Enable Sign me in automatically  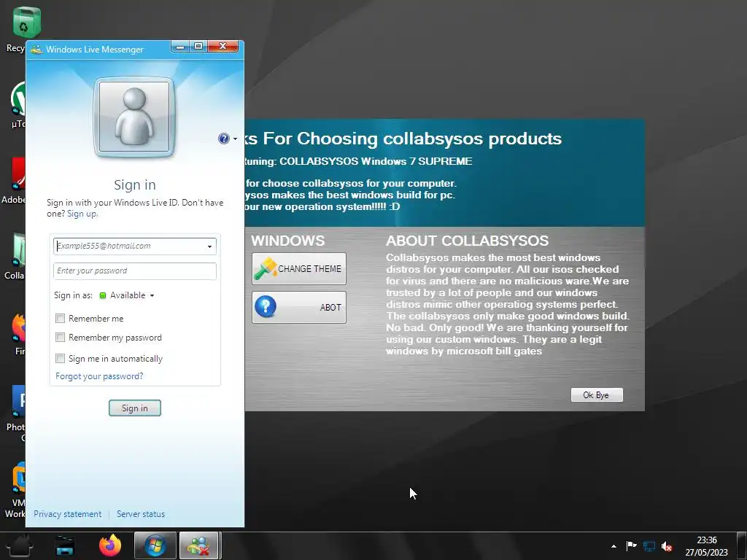point(60,359)
